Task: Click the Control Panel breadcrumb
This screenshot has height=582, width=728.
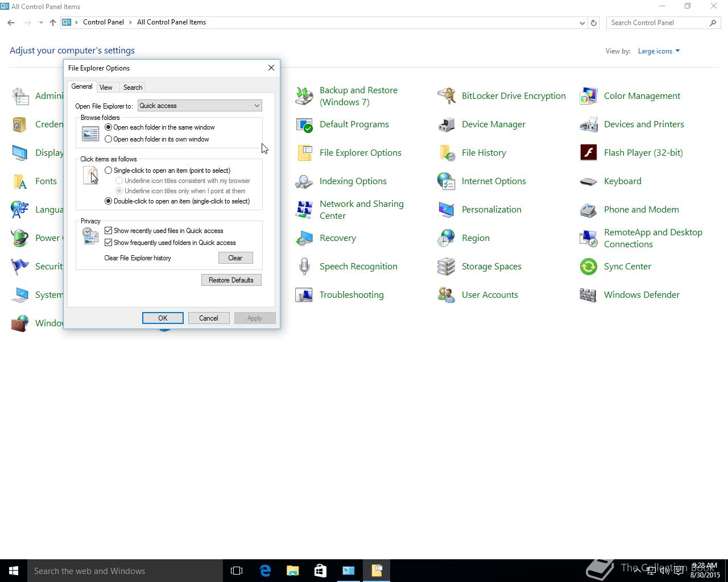Action: (104, 22)
